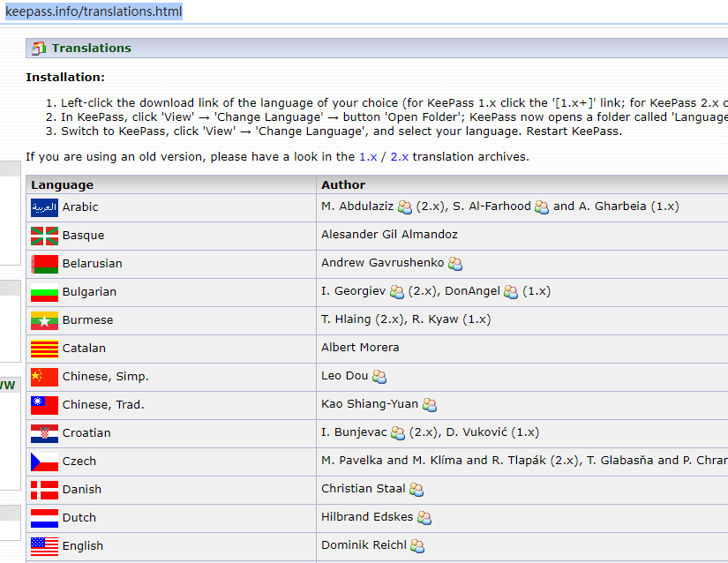The height and width of the screenshot is (563, 728).
Task: Click author text D. Vuković (1.x)
Action: tap(492, 432)
